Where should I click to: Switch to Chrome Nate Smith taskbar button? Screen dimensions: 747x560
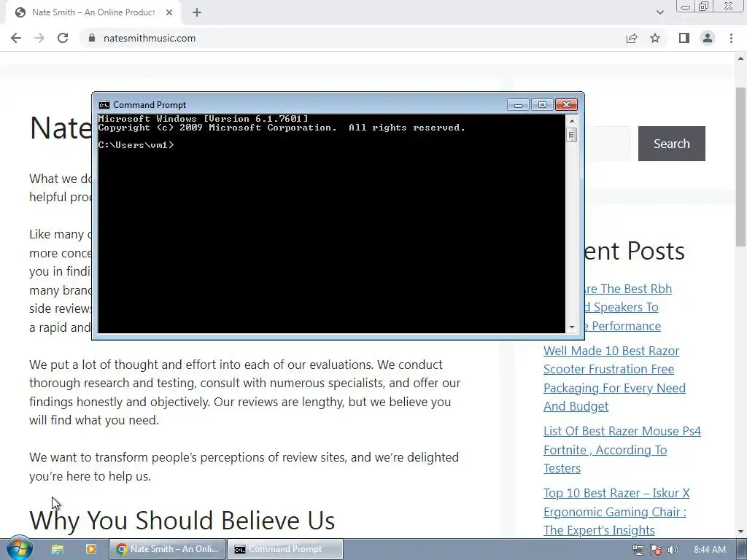(167, 549)
